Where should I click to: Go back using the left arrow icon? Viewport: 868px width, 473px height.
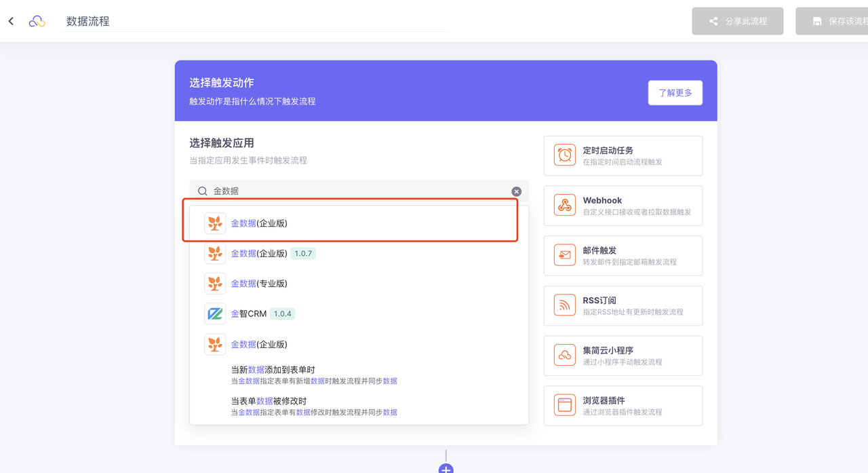pos(11,21)
